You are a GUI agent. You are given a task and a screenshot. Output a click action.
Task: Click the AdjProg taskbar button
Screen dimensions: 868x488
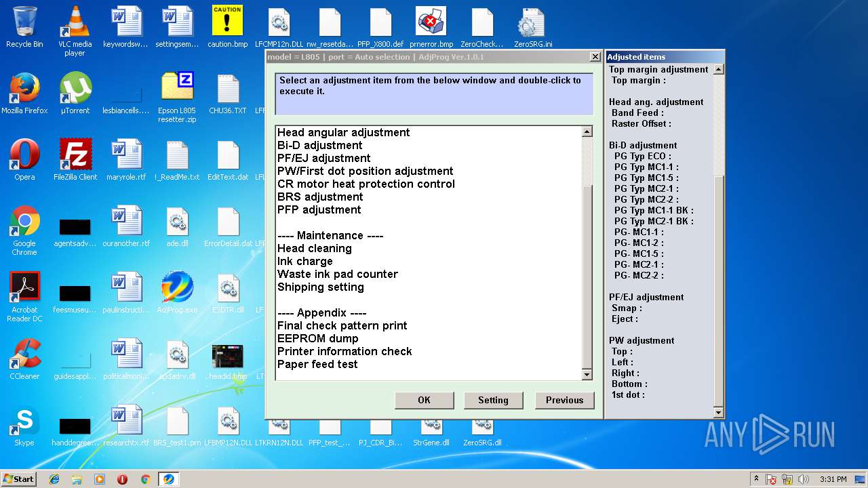[x=168, y=479]
